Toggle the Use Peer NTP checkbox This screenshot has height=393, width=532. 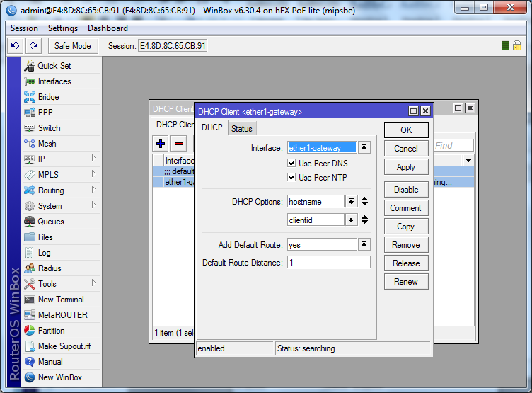click(291, 177)
